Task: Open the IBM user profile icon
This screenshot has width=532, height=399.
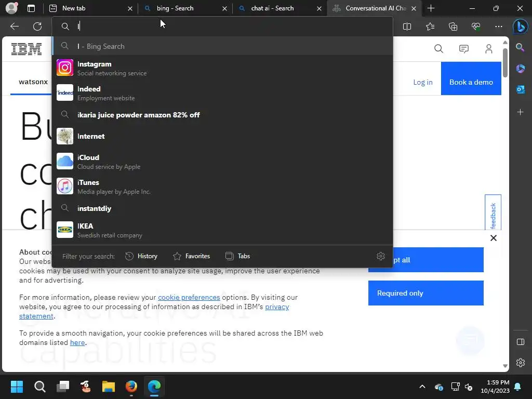Action: click(x=488, y=49)
